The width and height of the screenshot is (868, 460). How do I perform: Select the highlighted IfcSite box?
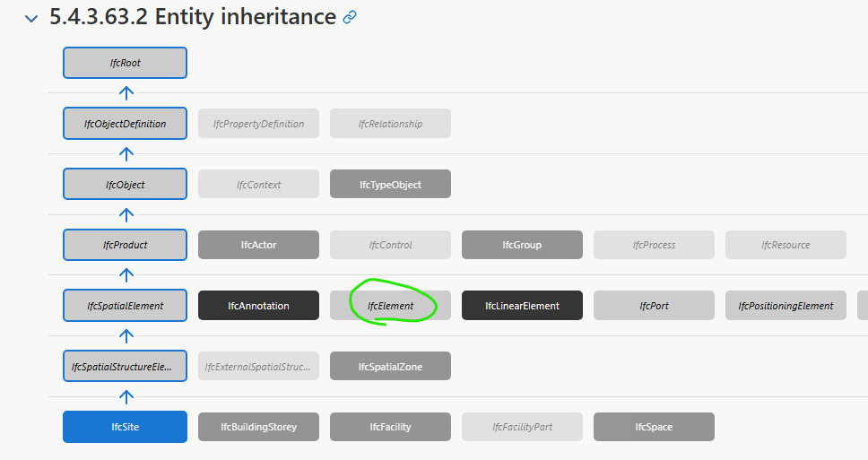(x=126, y=427)
